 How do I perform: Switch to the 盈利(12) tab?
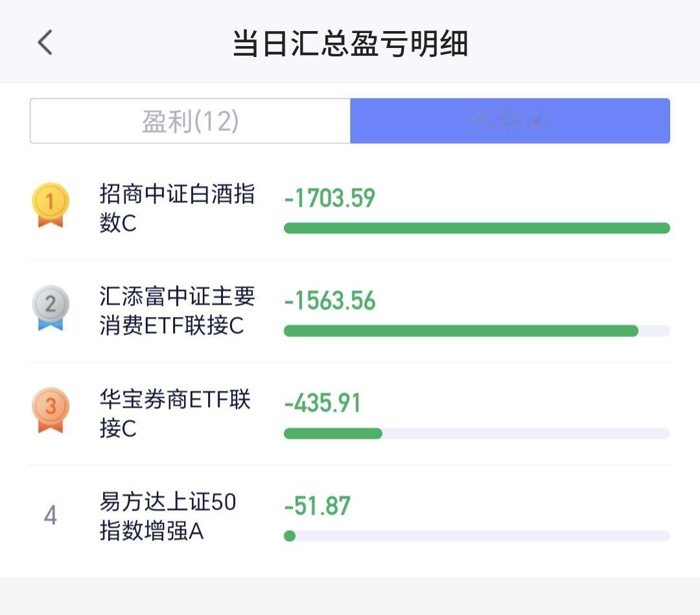(x=190, y=121)
